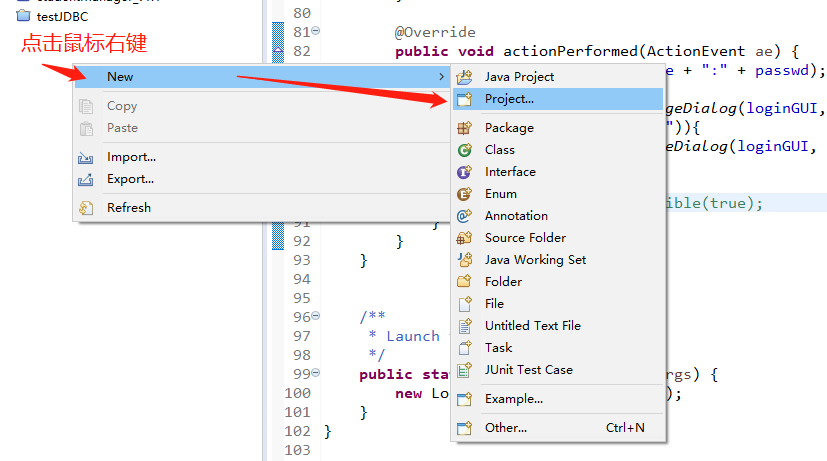Click the Java Working Set icon
827x461 pixels.
click(465, 260)
